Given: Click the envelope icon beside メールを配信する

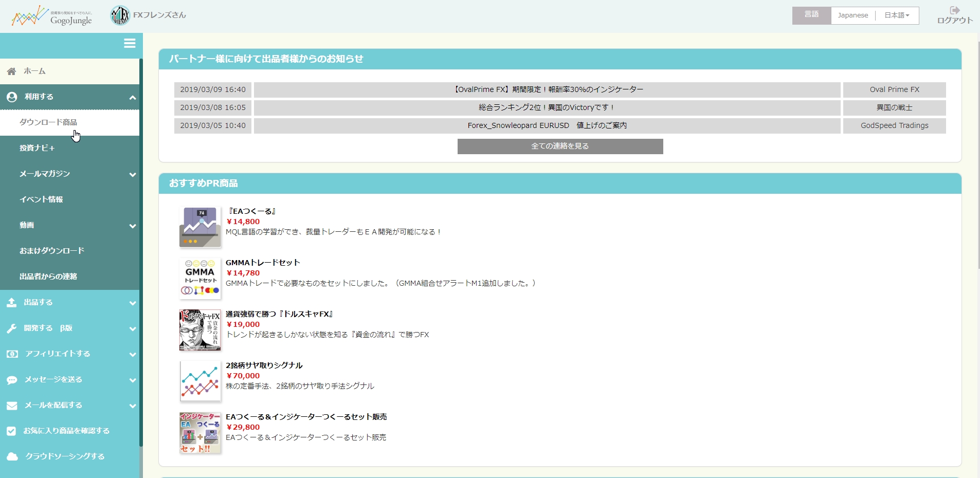Looking at the screenshot, I should pyautogui.click(x=12, y=406).
